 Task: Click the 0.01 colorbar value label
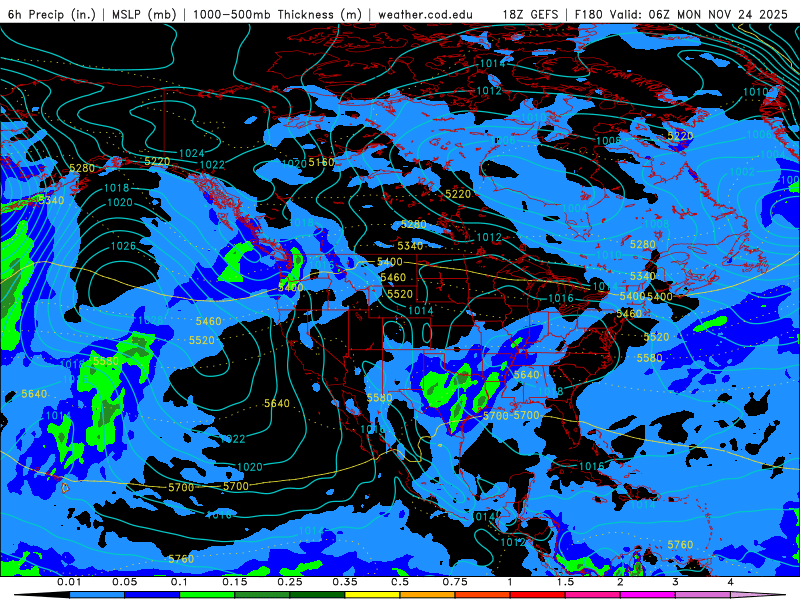69,582
